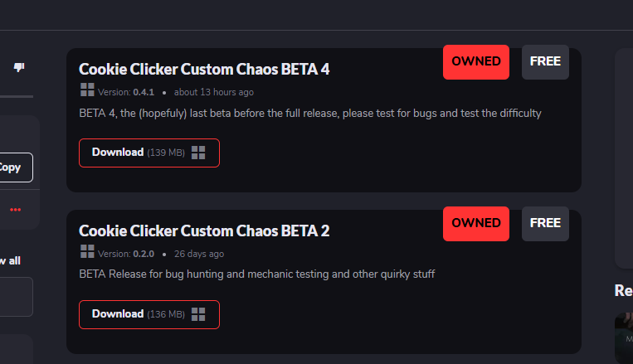Viewport: 633px width, 364px height.
Task: Click the FREE tag on BETA 4
Action: 545,62
